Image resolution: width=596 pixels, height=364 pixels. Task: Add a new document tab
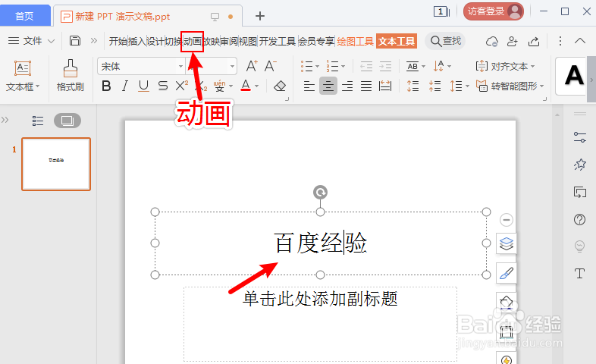tap(260, 16)
